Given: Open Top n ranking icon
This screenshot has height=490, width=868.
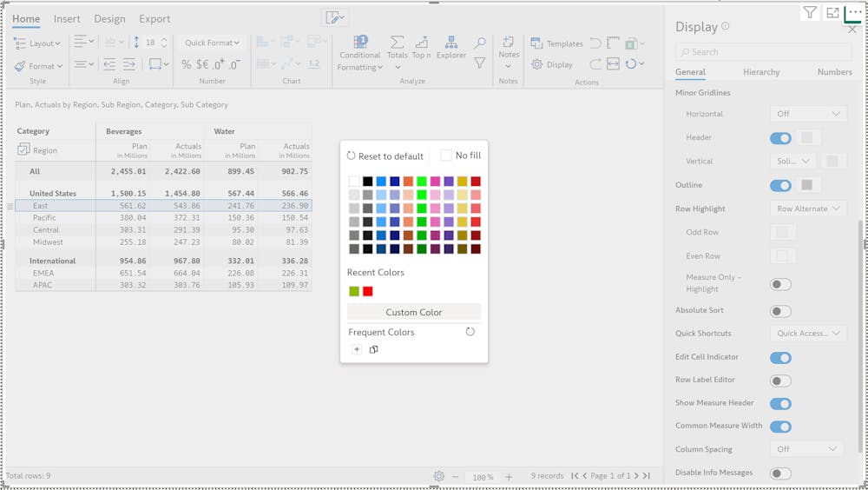Looking at the screenshot, I should point(421,42).
